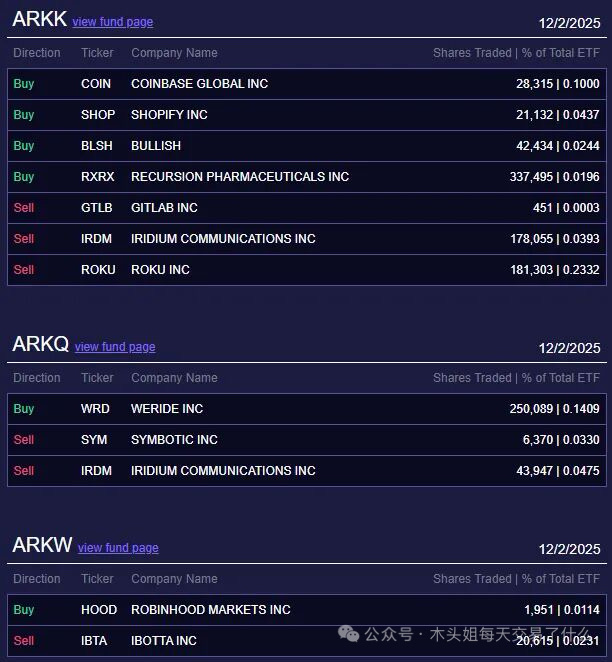Screen dimensions: 612x662
Task: Click the ARKK fund heading
Action: tap(40, 19)
